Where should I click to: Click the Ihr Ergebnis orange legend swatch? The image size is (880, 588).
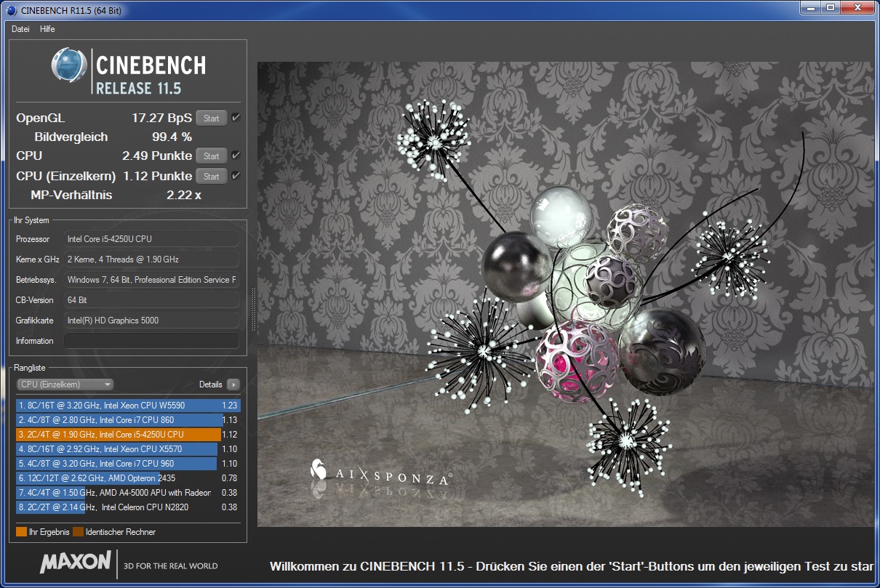(21, 532)
